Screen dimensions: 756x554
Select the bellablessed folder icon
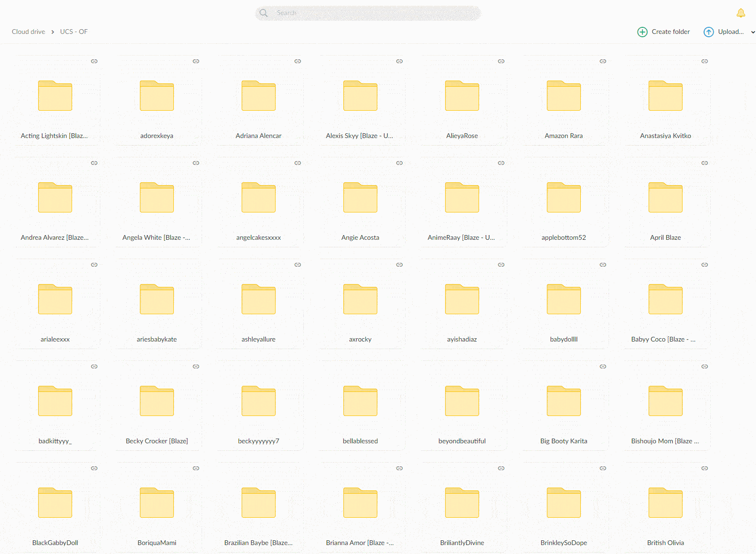[x=360, y=401]
